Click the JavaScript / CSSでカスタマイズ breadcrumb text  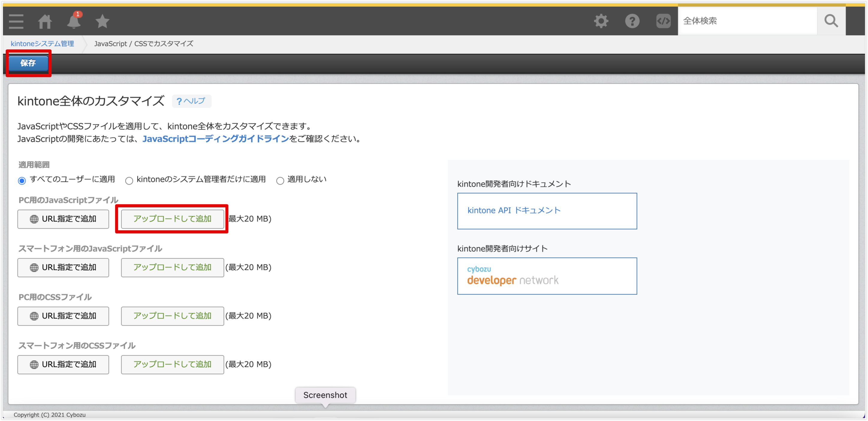point(144,44)
